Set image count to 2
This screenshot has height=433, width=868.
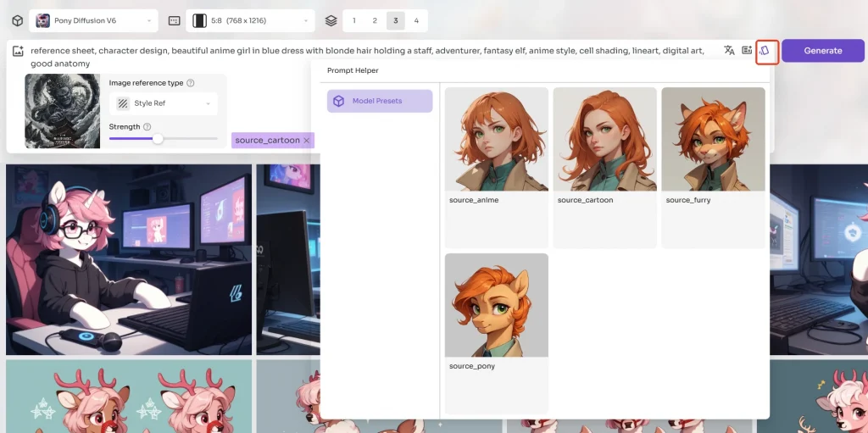(375, 20)
